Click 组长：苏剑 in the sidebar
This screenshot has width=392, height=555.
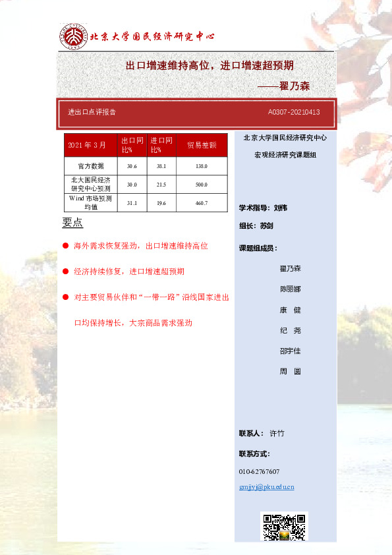pyautogui.click(x=256, y=226)
